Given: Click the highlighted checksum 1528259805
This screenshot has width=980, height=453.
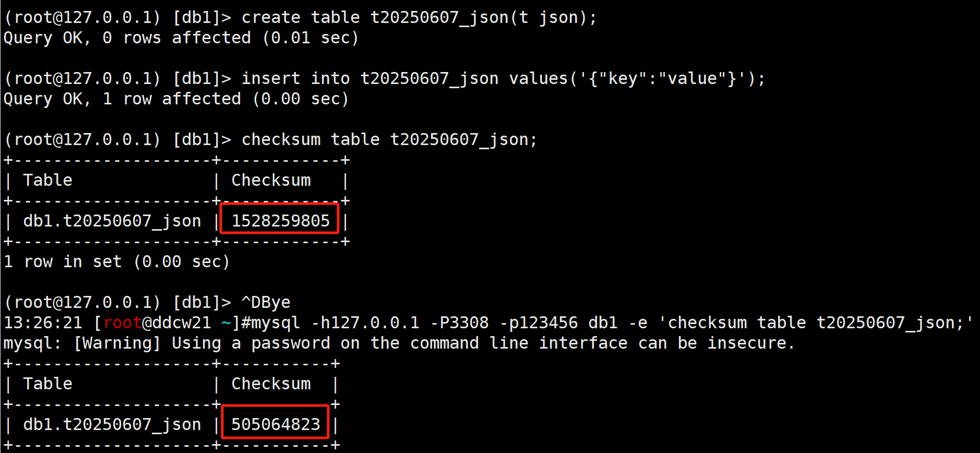Looking at the screenshot, I should 280,221.
